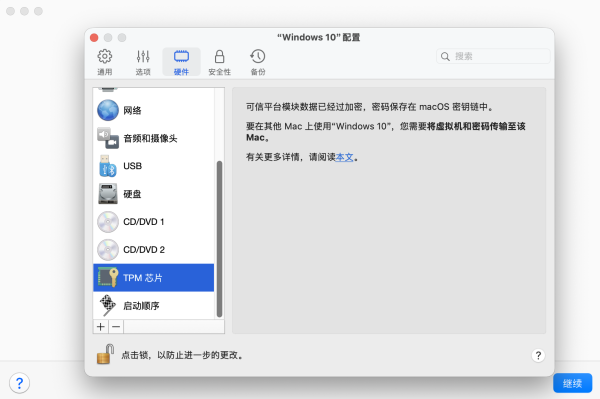
Task: Select the CD/DVD 2 row label
Action: (144, 250)
